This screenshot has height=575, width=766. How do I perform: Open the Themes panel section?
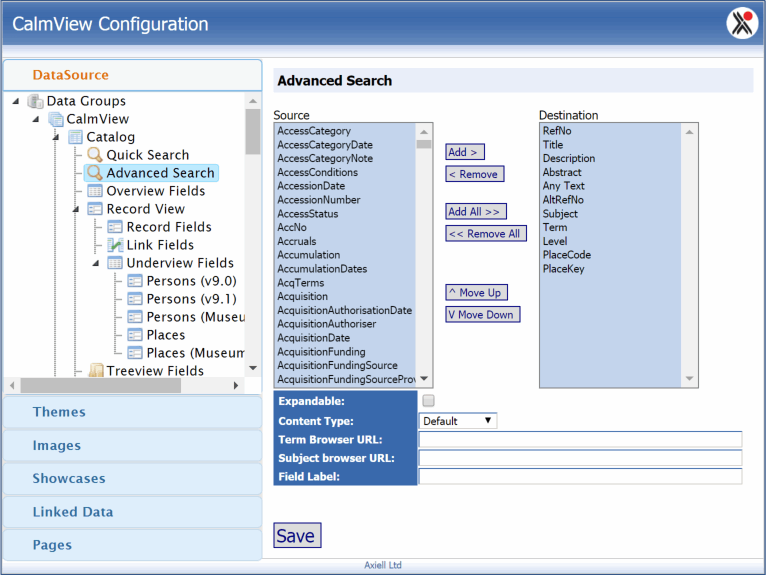point(132,412)
